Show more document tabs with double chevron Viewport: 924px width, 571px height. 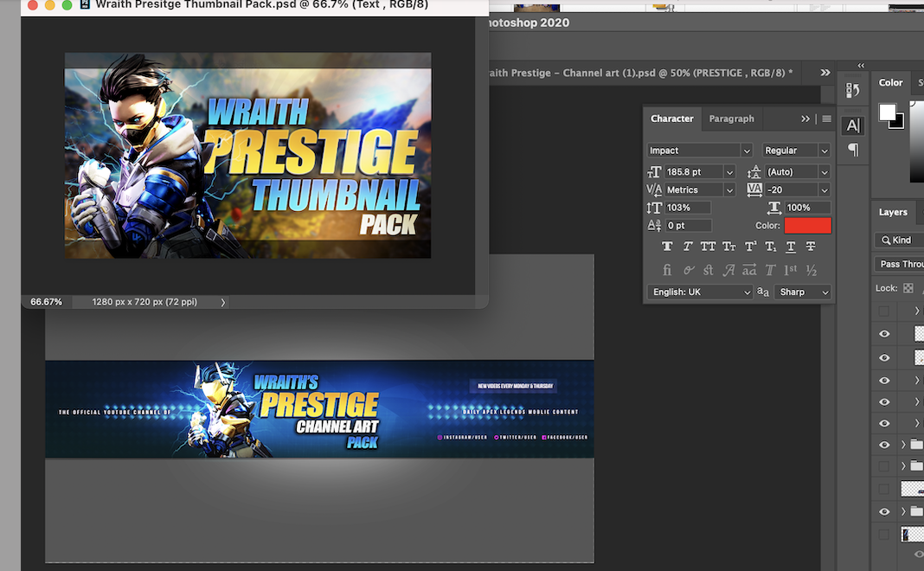[825, 73]
